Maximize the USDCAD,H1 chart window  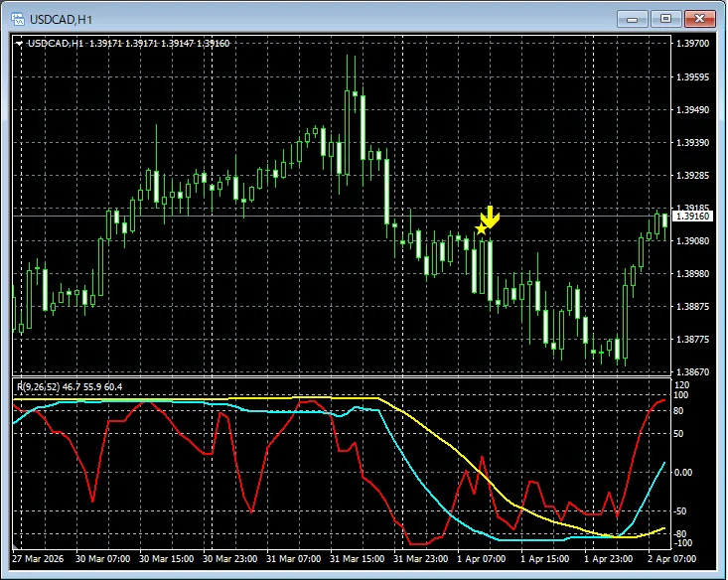click(x=665, y=19)
